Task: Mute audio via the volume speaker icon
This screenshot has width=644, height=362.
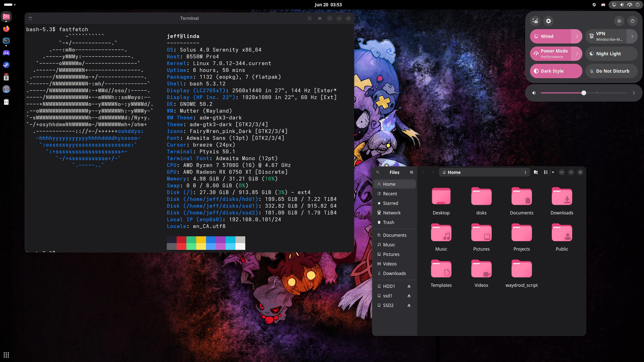Action: [x=534, y=93]
